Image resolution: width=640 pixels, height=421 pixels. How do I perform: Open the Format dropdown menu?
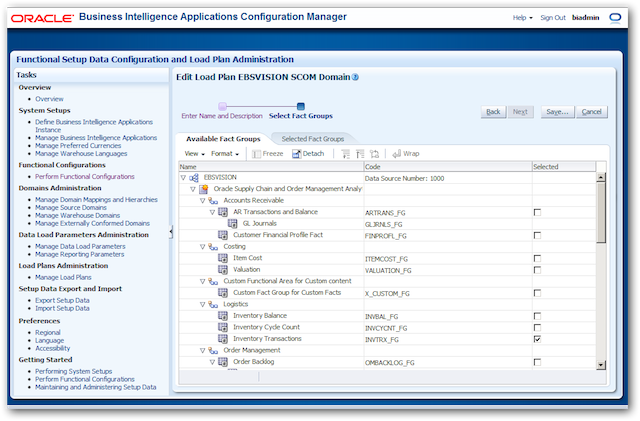coord(224,154)
